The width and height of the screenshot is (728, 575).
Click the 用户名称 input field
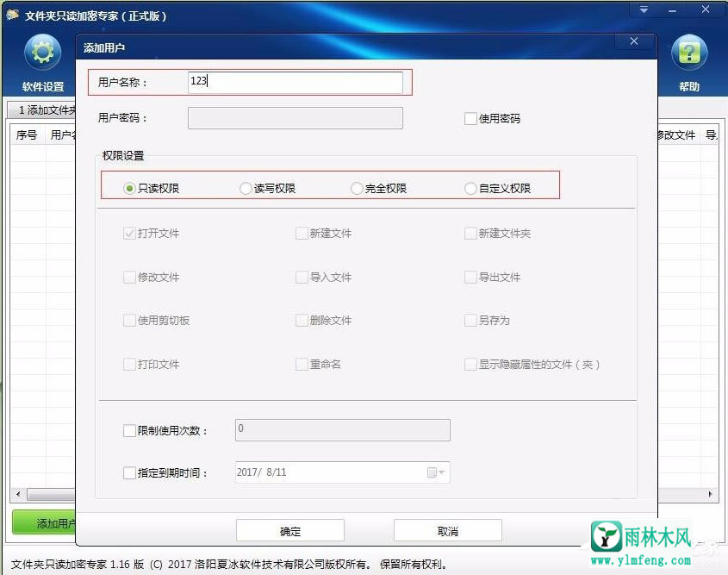(296, 82)
